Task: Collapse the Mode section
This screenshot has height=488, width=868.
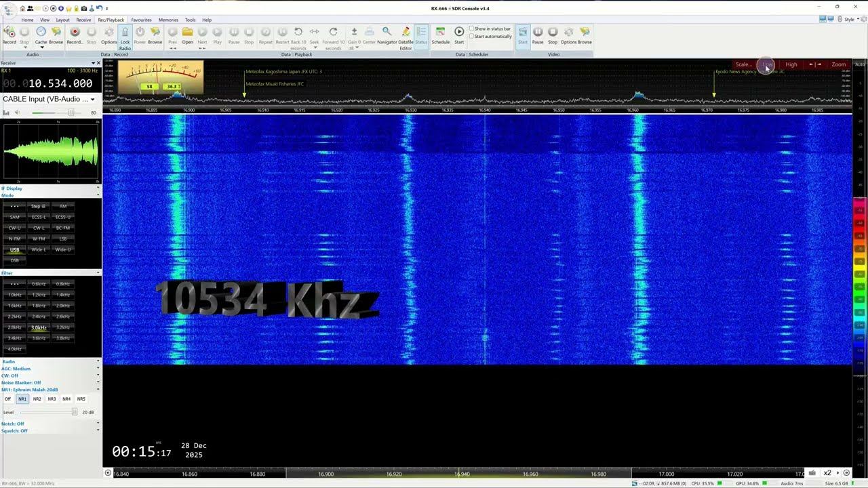Action: pyautogui.click(x=50, y=195)
